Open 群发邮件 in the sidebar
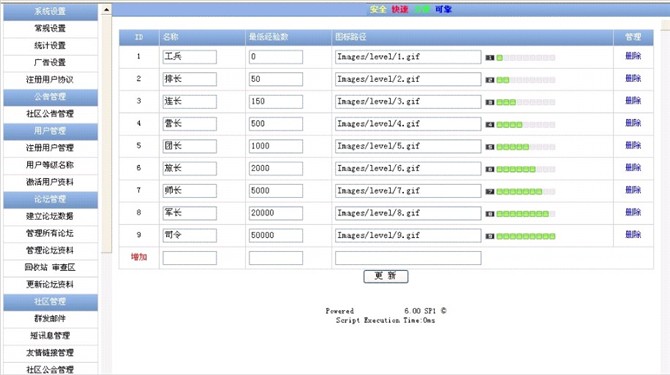Screen dimensions: 670x375 (50, 319)
